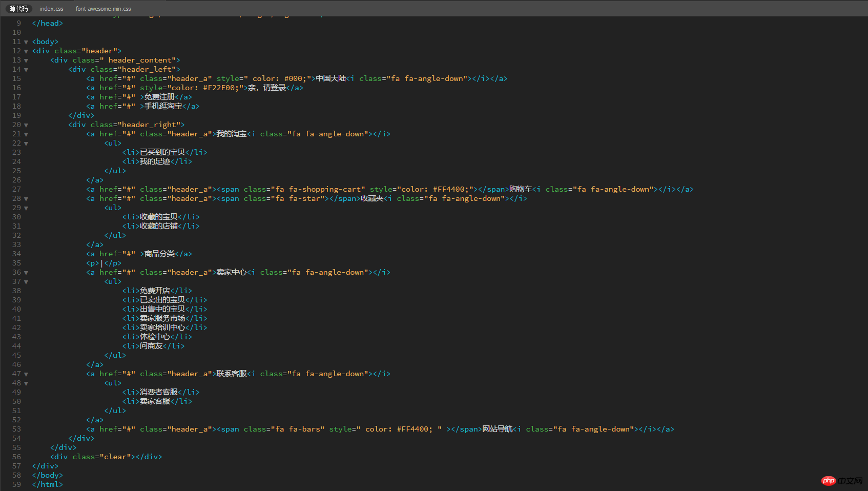Collapse the 卖家中心 anchor fold on line 36

26,273
